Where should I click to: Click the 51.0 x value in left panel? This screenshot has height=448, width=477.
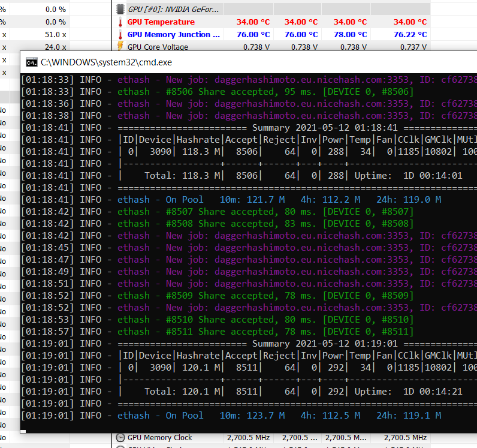[56, 35]
